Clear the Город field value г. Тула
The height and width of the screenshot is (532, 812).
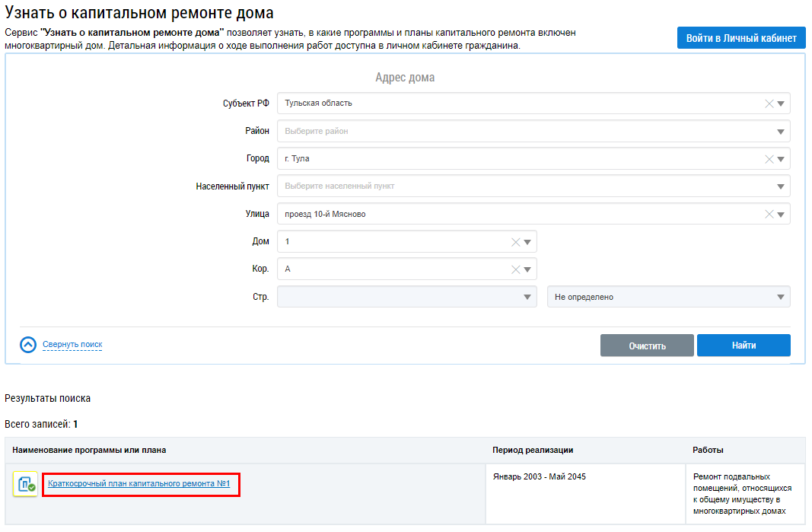(x=769, y=159)
